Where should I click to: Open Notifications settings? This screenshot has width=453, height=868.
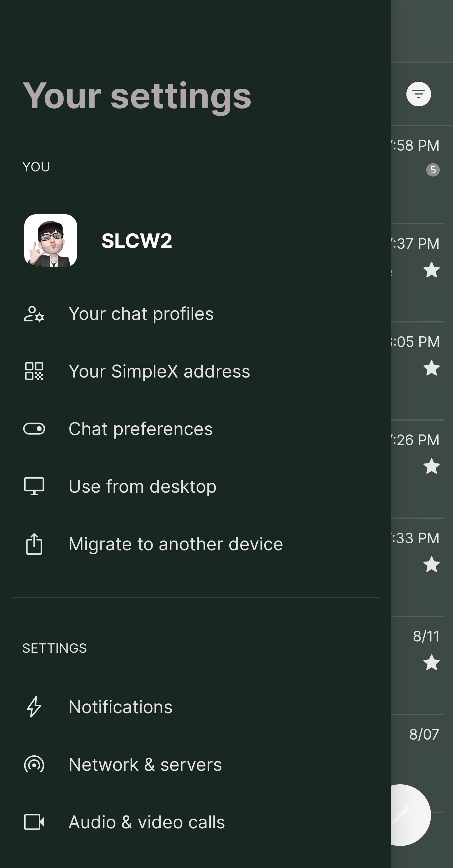120,707
